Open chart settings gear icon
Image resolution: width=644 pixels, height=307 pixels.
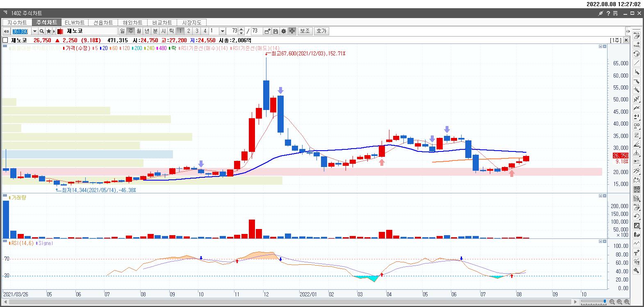pos(283,31)
